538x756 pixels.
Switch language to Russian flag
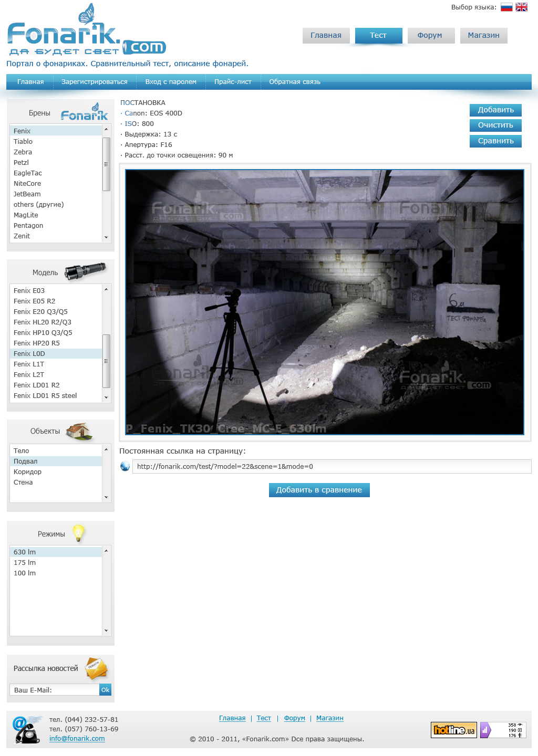point(506,7)
